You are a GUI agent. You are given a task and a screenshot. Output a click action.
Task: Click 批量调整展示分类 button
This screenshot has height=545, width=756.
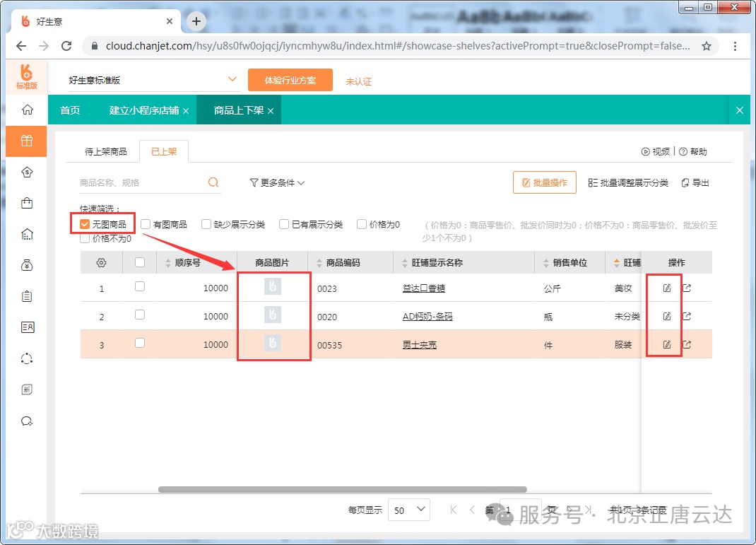(628, 183)
